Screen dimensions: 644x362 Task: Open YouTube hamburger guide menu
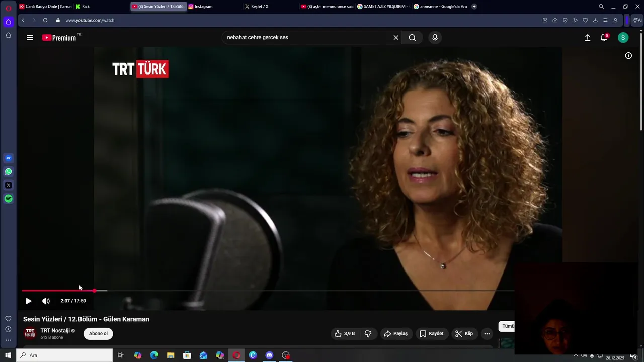30,38
